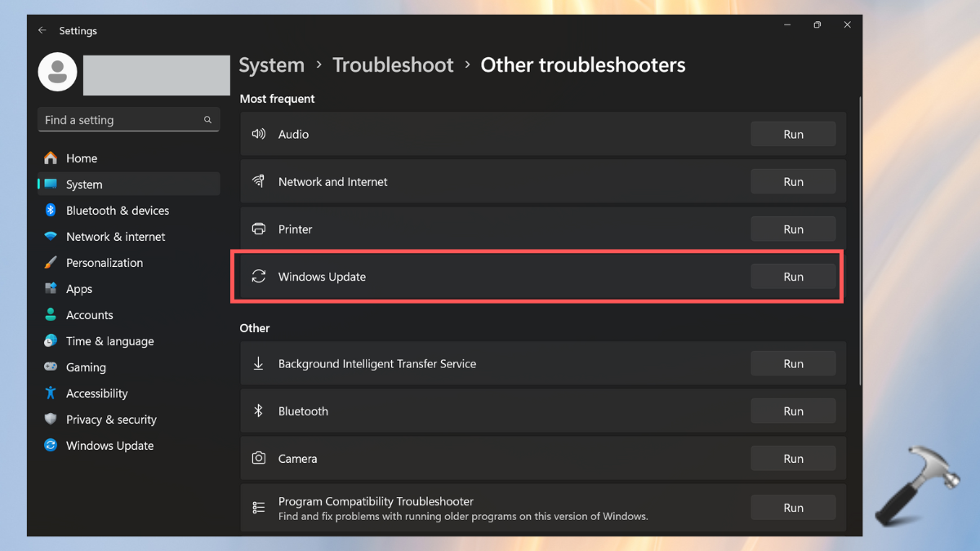Open Home in the sidebar

pyautogui.click(x=129, y=158)
